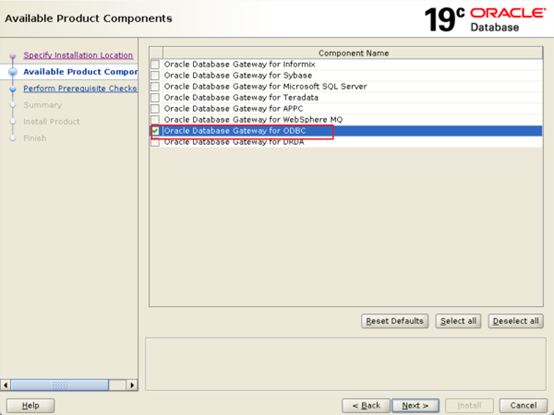Open the Help dialog
The image size is (554, 415).
coord(30,405)
